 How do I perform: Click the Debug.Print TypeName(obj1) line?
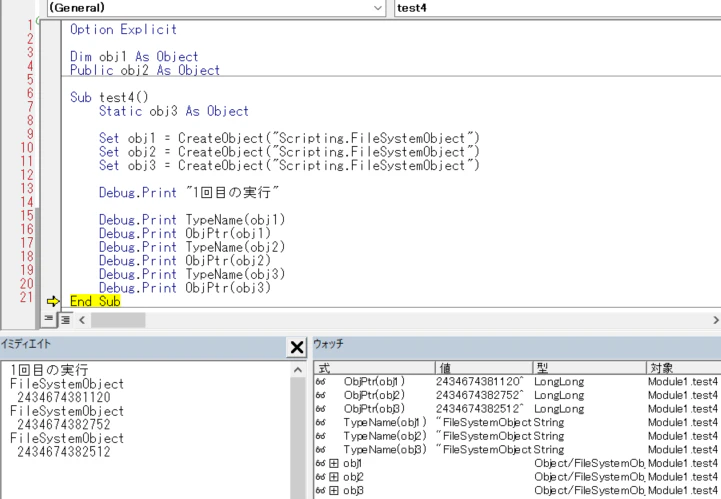click(192, 220)
